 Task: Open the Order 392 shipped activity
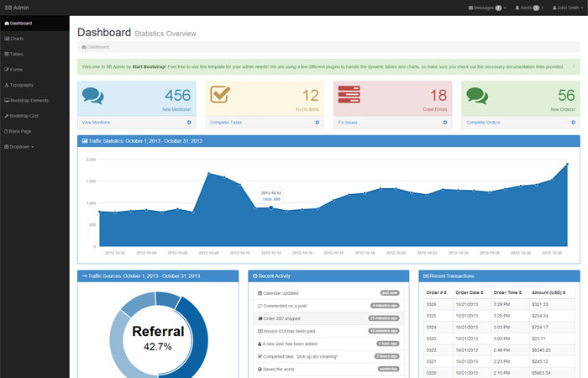[328, 318]
